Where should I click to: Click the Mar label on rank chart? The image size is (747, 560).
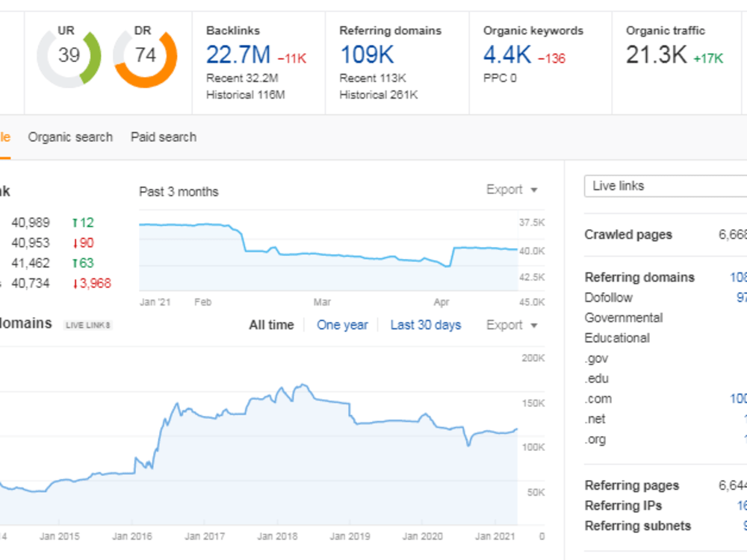point(322,302)
